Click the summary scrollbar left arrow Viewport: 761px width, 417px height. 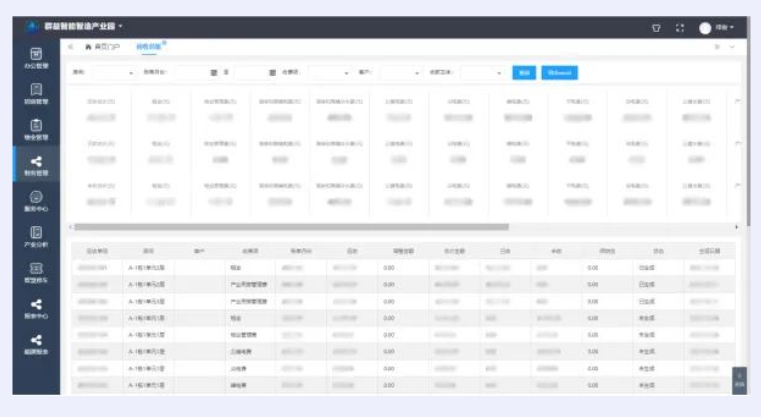(x=70, y=227)
